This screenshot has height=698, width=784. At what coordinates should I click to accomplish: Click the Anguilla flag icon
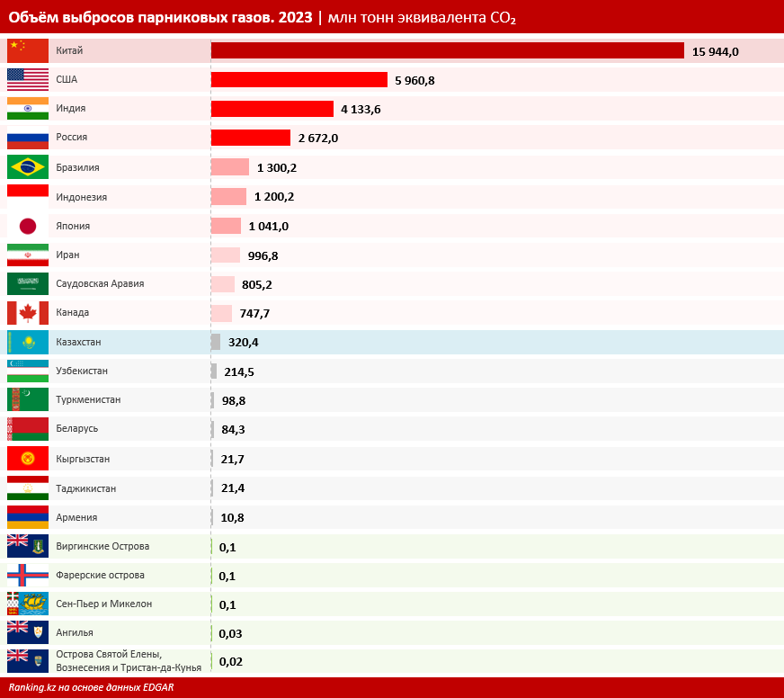28,632
